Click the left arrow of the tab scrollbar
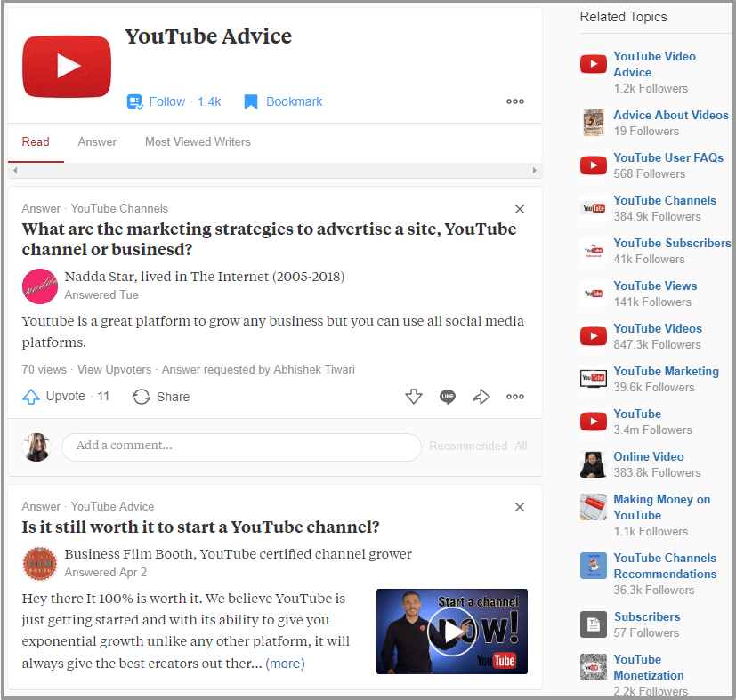The image size is (736, 700). coord(15,170)
